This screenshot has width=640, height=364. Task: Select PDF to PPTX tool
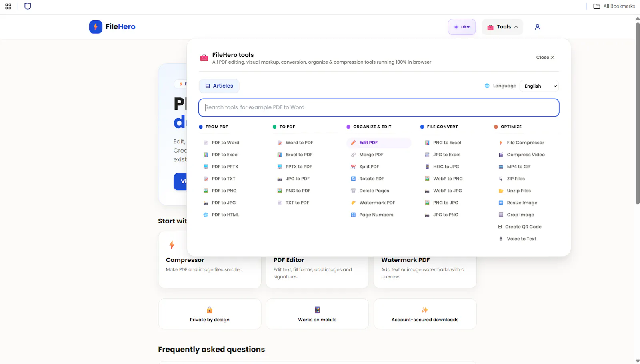(225, 167)
